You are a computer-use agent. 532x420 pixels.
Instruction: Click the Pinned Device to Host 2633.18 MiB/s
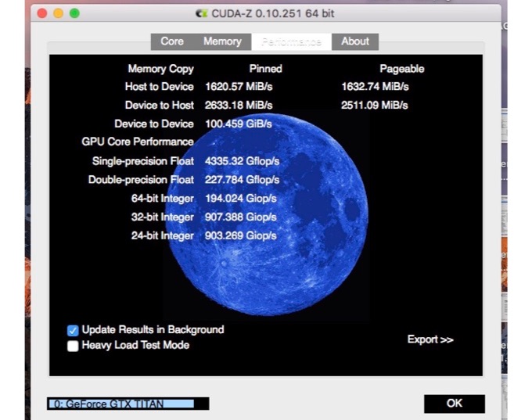[239, 106]
